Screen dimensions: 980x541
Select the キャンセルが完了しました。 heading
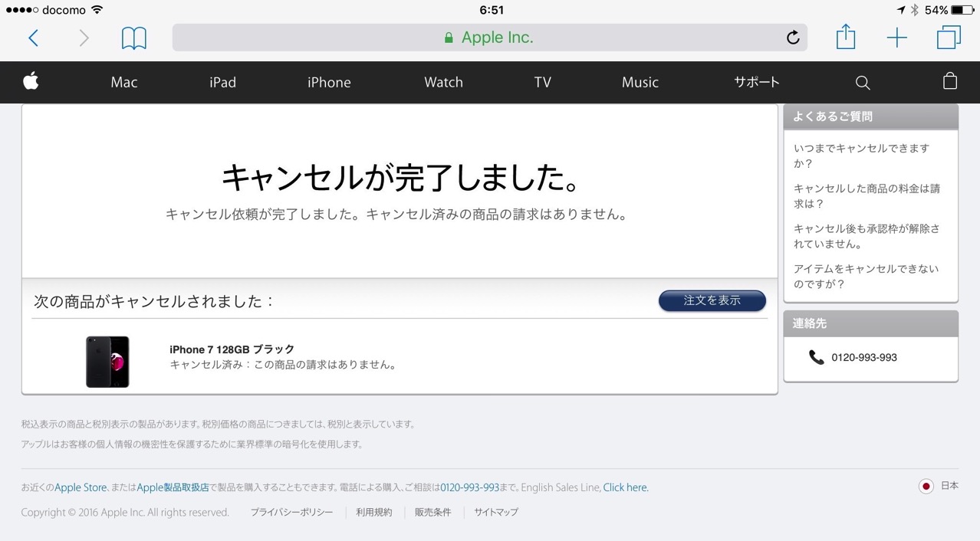pyautogui.click(x=400, y=178)
